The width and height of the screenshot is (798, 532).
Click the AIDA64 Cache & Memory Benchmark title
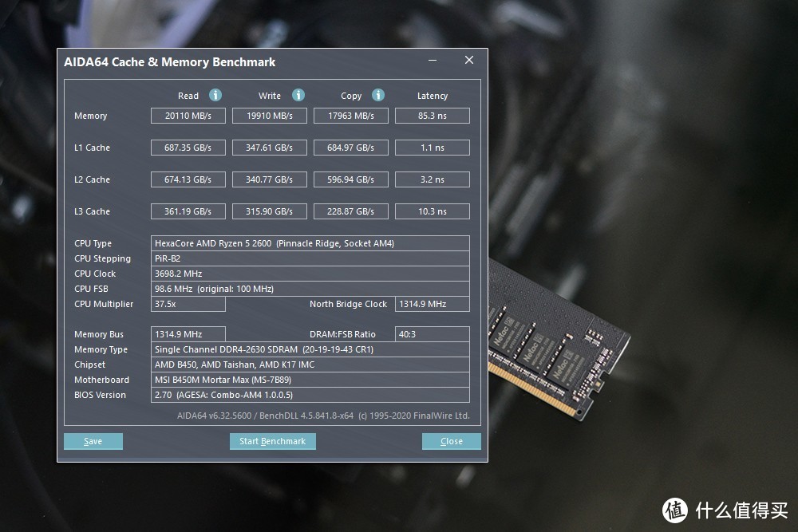169,62
